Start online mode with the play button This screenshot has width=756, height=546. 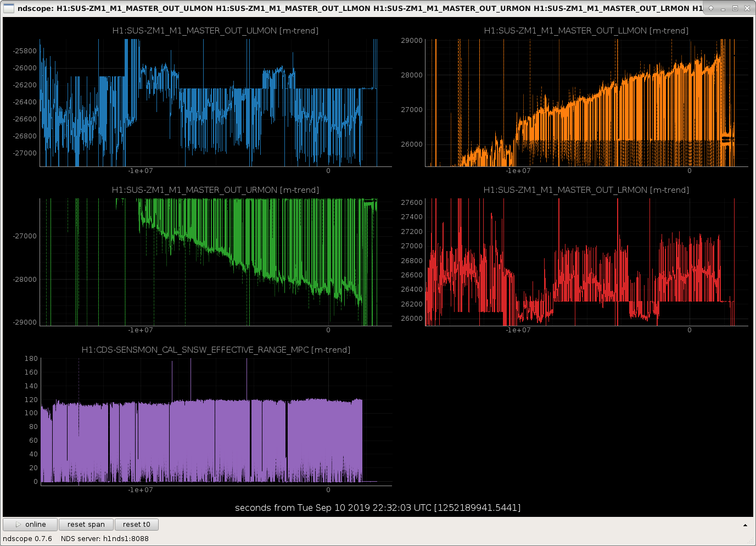click(x=30, y=525)
